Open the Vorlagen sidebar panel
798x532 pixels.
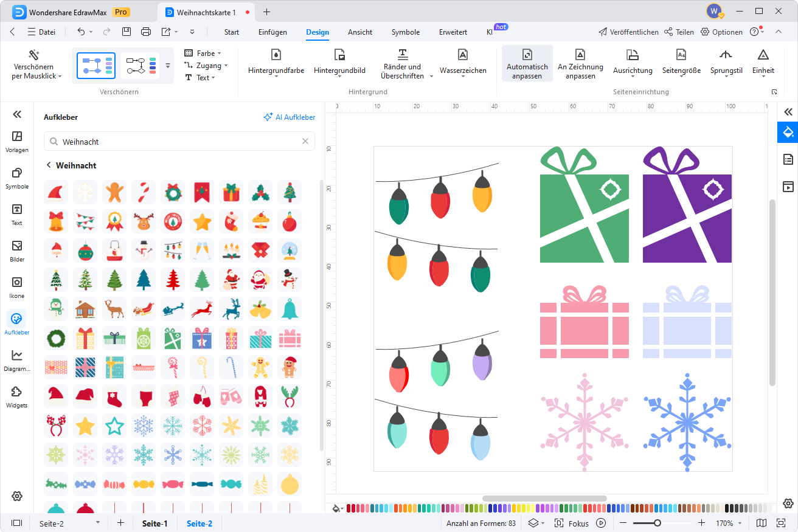click(17, 141)
